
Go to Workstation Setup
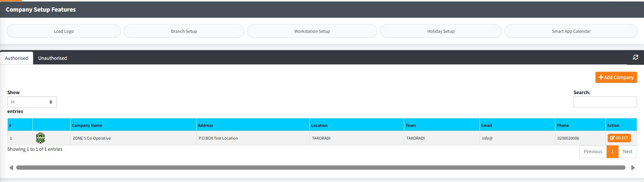[x=312, y=31]
